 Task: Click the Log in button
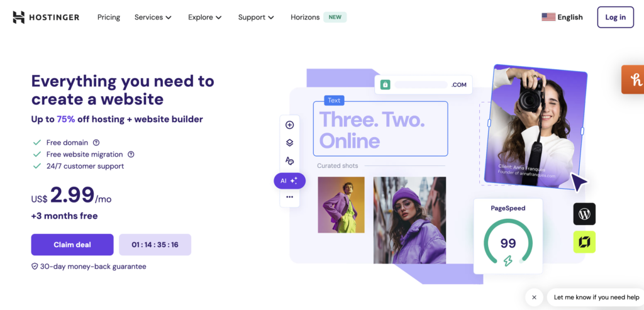point(615,17)
